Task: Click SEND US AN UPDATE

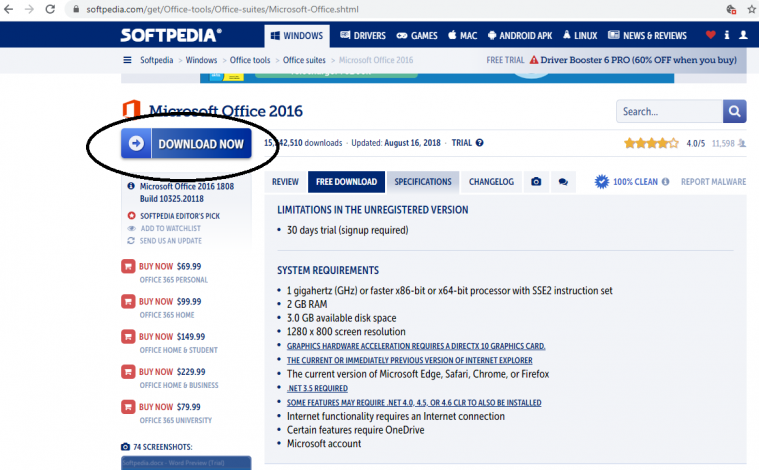Action: (x=171, y=241)
